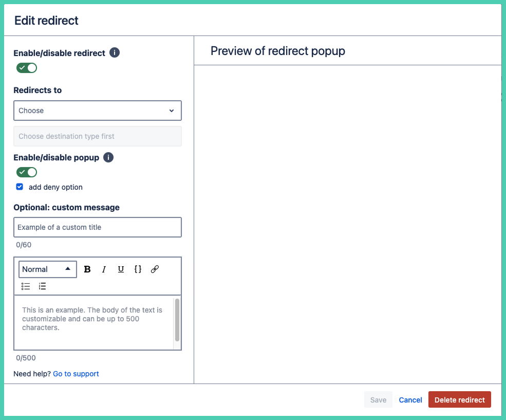Open the Go to support link
The height and width of the screenshot is (420, 506).
coord(76,374)
